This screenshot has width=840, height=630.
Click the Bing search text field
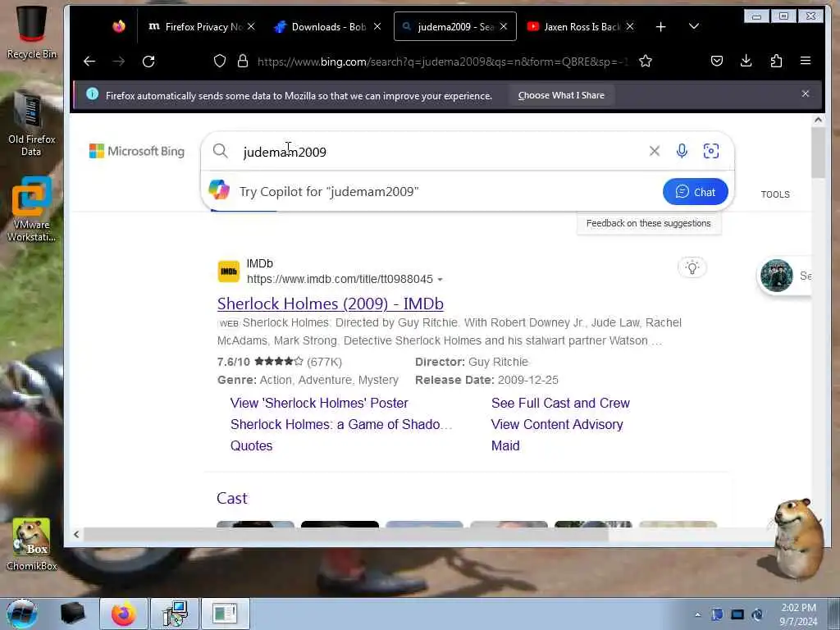[440, 152]
